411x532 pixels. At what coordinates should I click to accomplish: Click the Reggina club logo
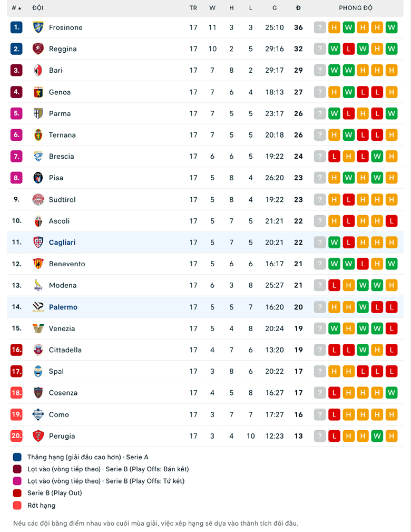point(38,49)
